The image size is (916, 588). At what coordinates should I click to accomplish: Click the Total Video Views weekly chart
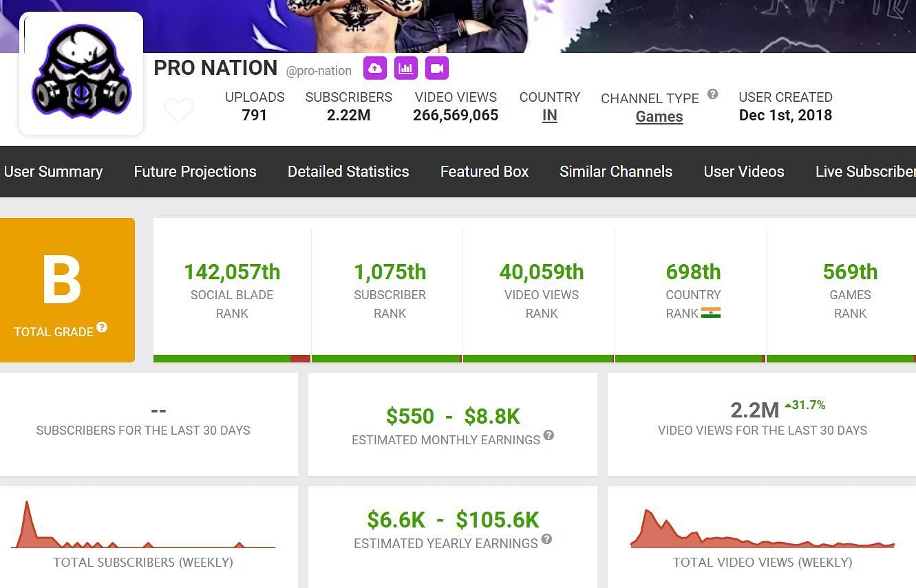coord(763,528)
